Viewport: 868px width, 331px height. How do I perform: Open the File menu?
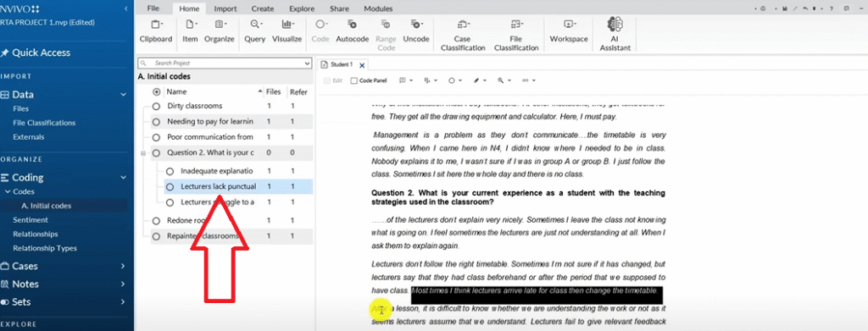click(153, 8)
